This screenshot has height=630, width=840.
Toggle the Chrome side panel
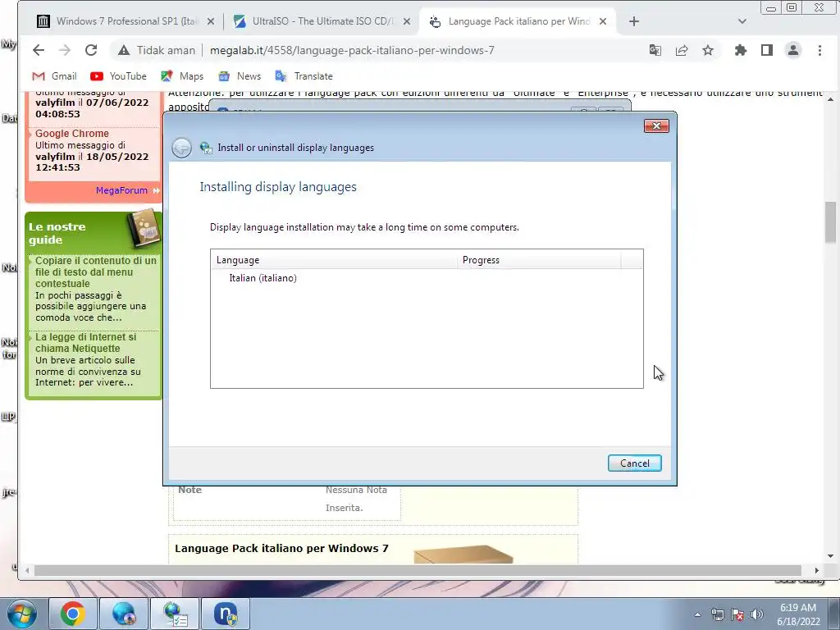[767, 50]
